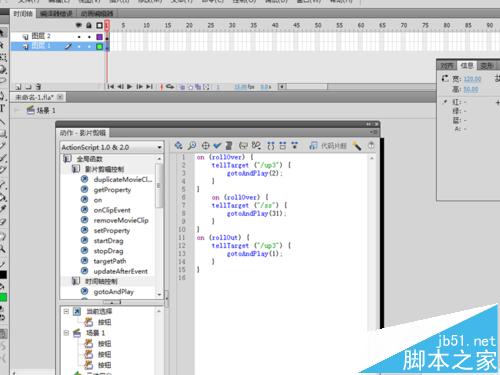The image size is (500, 375).
Task: Show code hint icon in Actions toolbar
Action: point(244,145)
